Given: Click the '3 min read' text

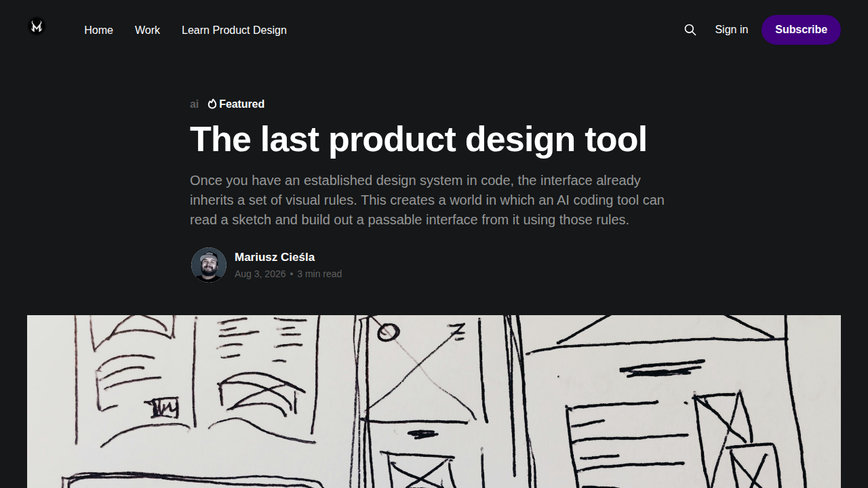Looking at the screenshot, I should [x=319, y=274].
